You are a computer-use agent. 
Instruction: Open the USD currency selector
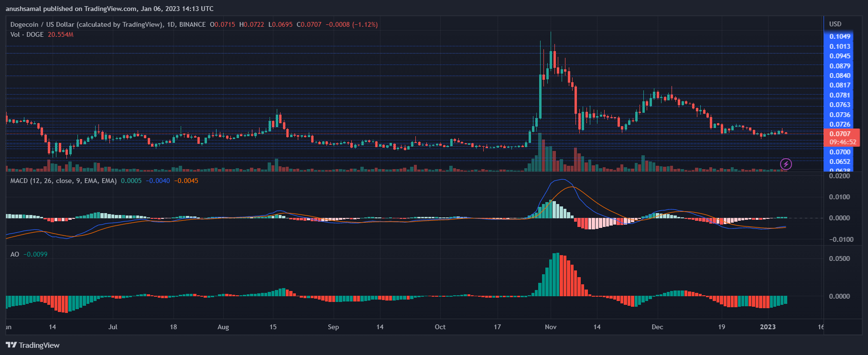pyautogui.click(x=835, y=24)
